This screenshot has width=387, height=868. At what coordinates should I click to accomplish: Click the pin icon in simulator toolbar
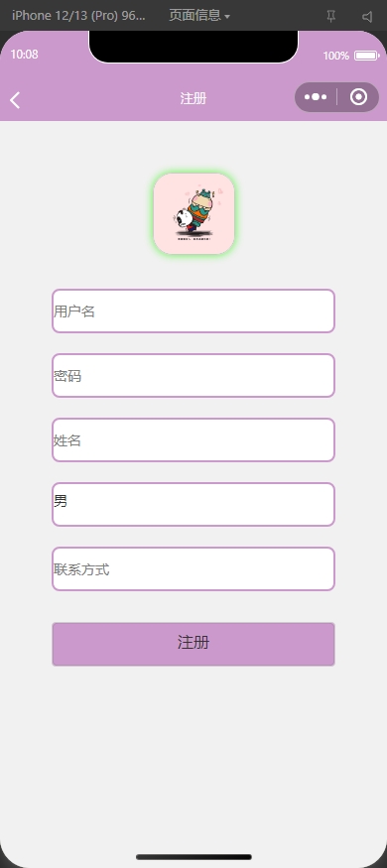(331, 16)
